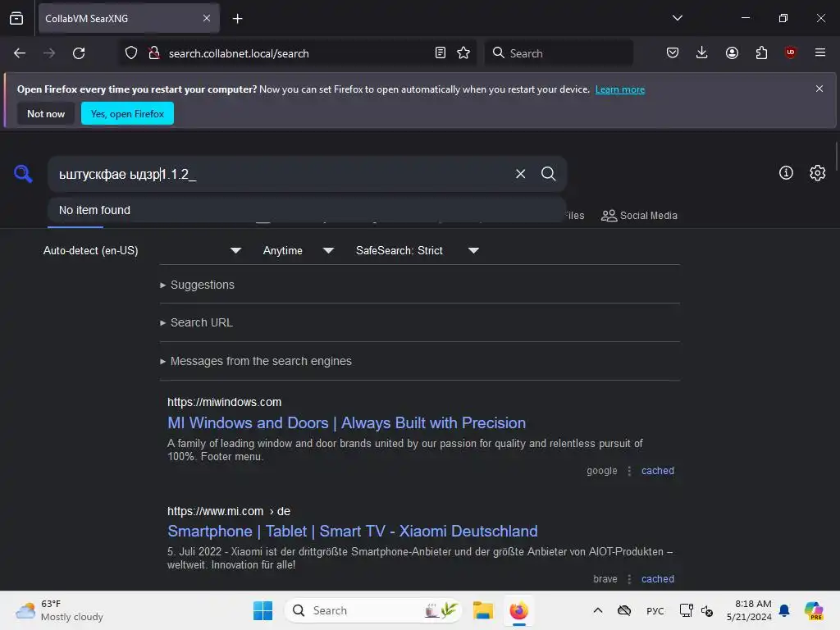Click the Windows taskbar Search box
840x630 pixels.
coord(373,610)
